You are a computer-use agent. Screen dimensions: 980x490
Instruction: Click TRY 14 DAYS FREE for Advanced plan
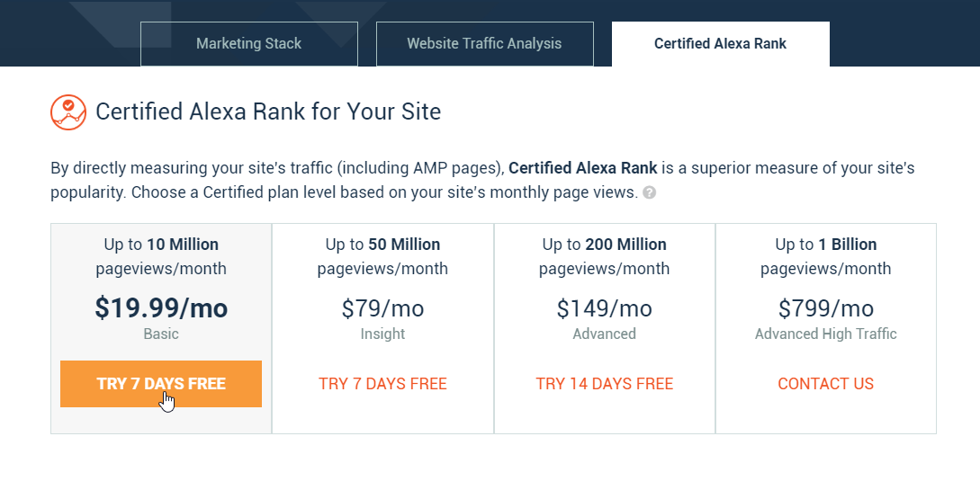(x=605, y=384)
